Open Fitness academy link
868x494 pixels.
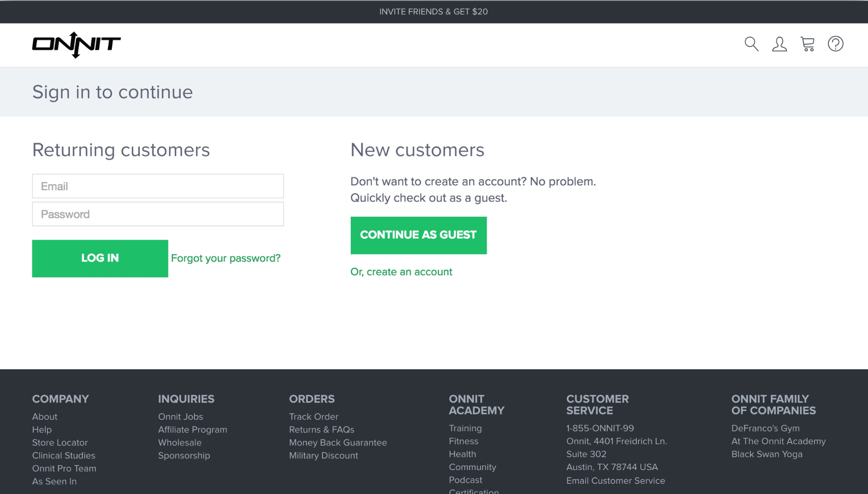tap(463, 441)
